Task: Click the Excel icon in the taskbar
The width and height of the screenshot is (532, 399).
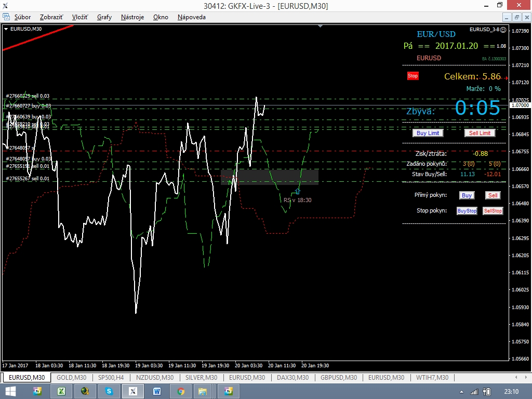Action: click(x=61, y=391)
